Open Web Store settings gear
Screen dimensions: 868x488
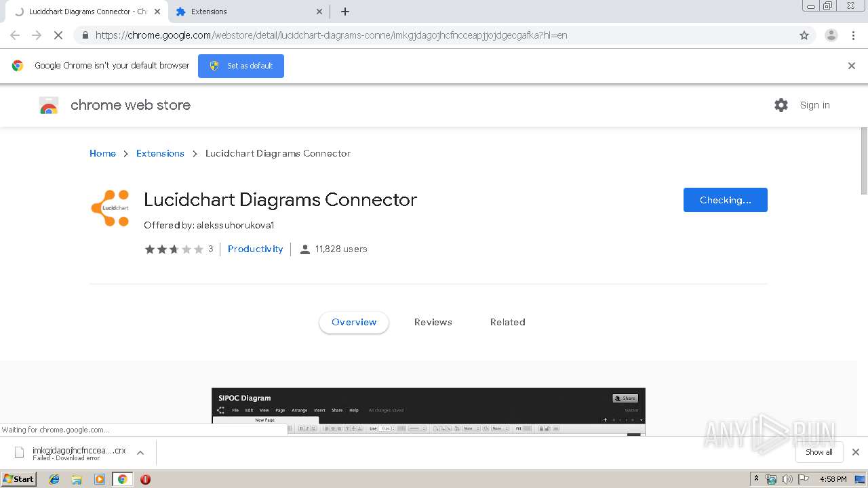(781, 105)
